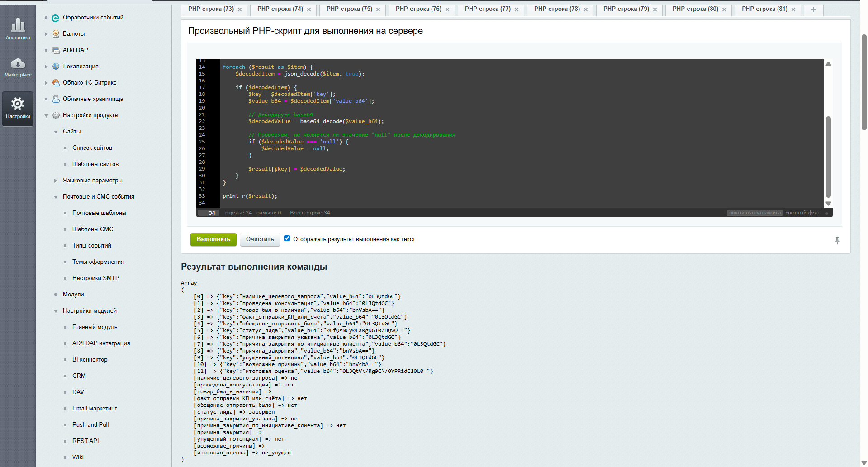Screen dimensions: 868x467
Task: Collapse the Сайты tree node
Action: pyautogui.click(x=56, y=132)
